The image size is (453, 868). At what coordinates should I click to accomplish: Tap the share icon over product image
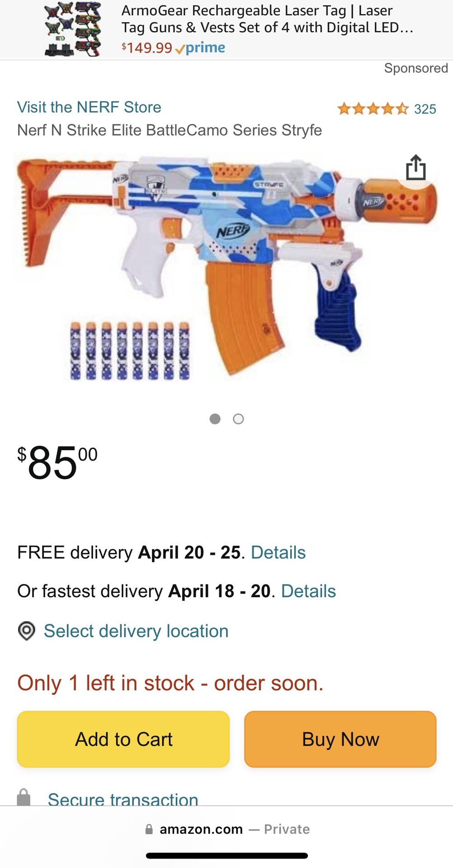416,167
